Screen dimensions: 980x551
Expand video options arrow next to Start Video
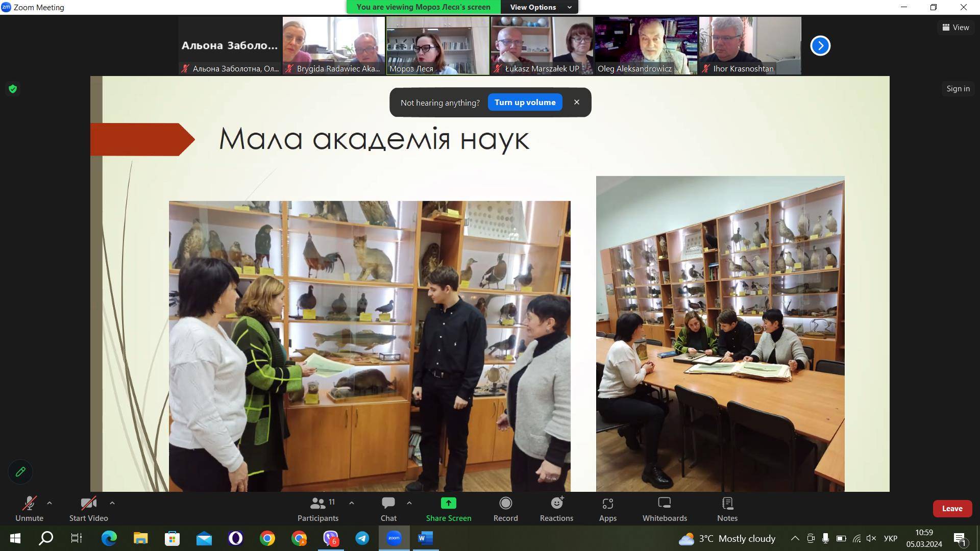112,503
